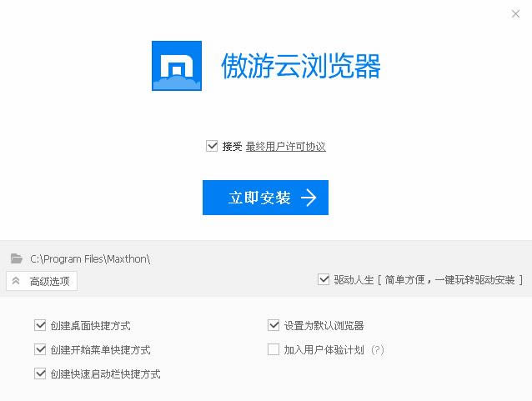Toggle the 接受 license agreement checkbox
Viewport: 532px width, 401px height.
click(212, 146)
